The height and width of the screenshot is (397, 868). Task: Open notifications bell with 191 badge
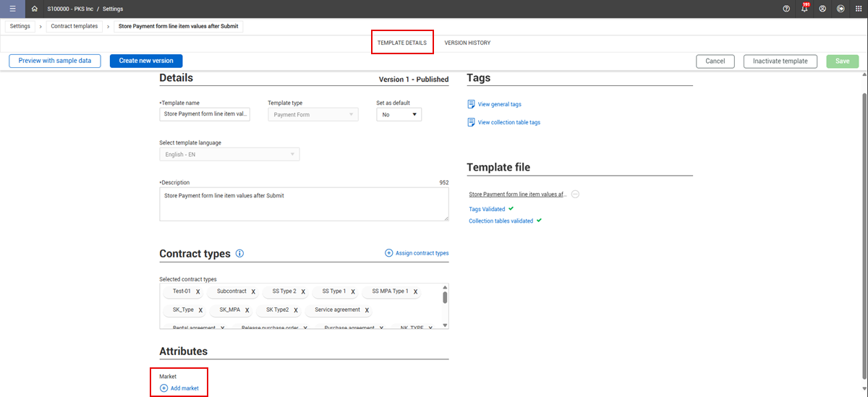click(x=804, y=9)
